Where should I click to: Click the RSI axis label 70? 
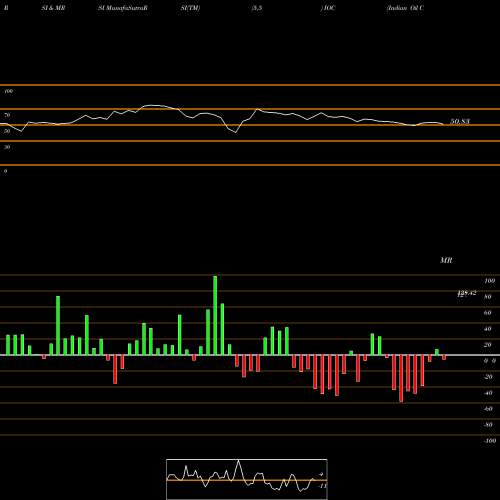tap(7, 115)
